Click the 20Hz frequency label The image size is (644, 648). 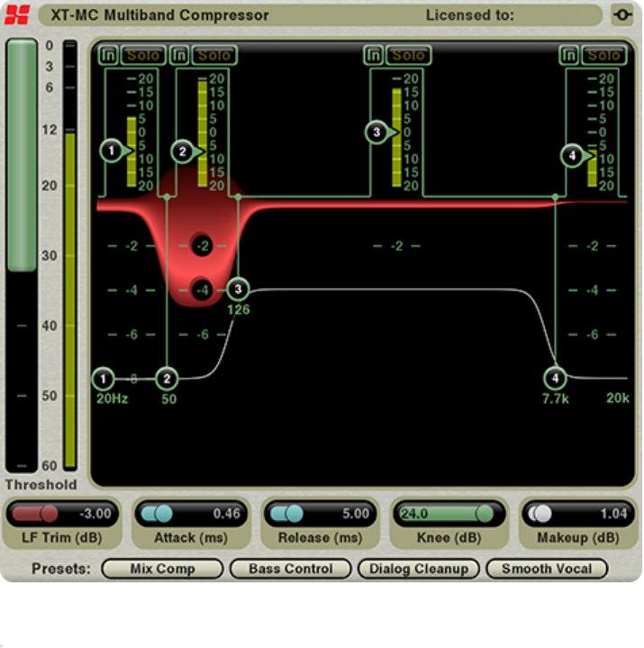click(112, 398)
